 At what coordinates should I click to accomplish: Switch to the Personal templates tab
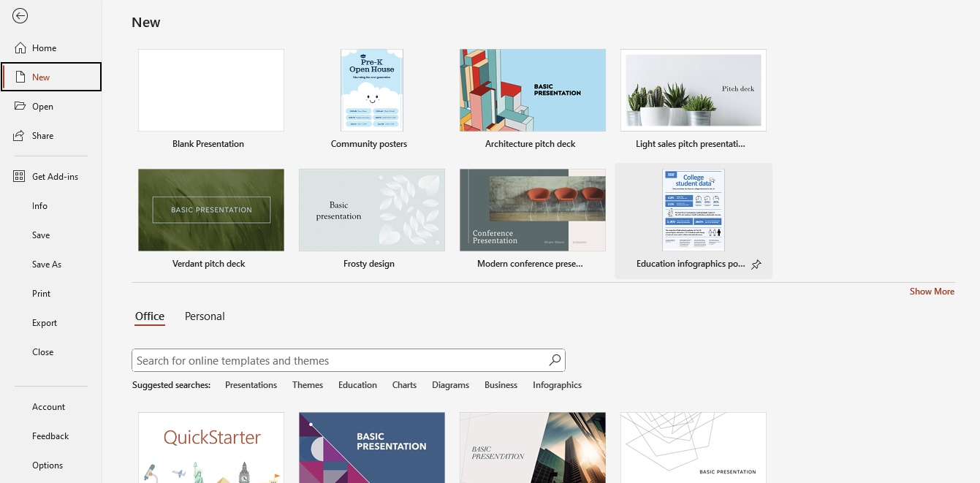[205, 316]
